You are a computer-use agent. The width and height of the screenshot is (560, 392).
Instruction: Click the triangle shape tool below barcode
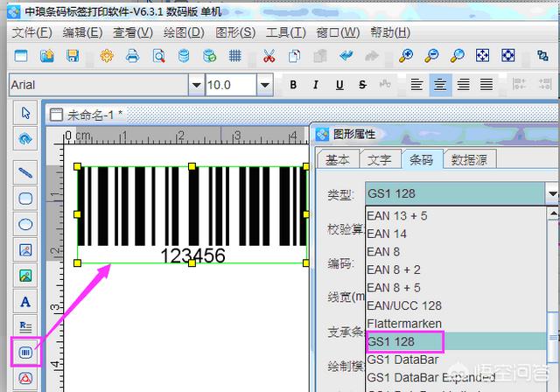coord(25,378)
